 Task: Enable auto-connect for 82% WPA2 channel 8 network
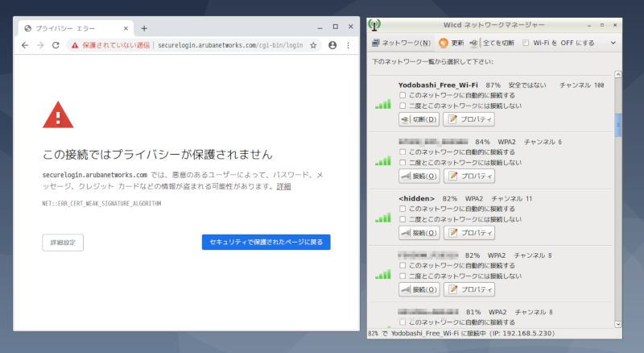pos(402,266)
